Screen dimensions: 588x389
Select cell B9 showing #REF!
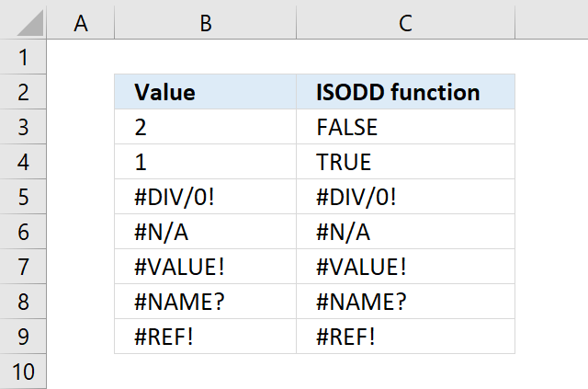pos(206,337)
